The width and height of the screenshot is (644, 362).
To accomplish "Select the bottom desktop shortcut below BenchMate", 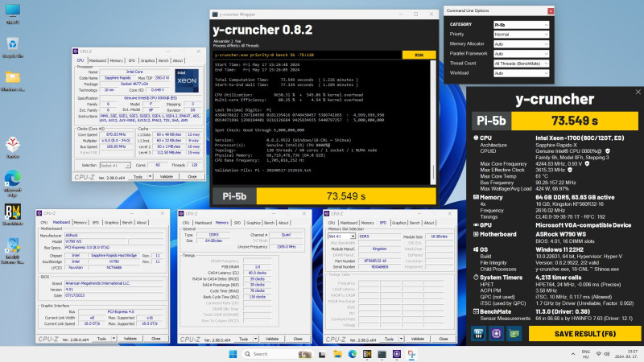I will 13,250.
